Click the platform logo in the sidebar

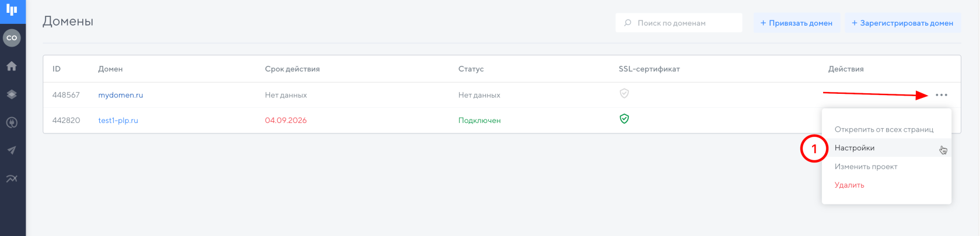tap(12, 10)
